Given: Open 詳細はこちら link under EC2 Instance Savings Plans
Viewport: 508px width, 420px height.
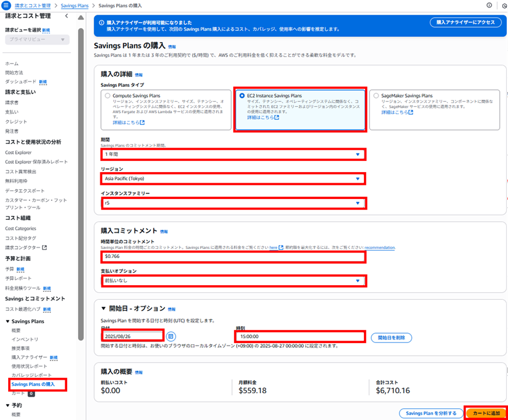Looking at the screenshot, I should pyautogui.click(x=263, y=117).
